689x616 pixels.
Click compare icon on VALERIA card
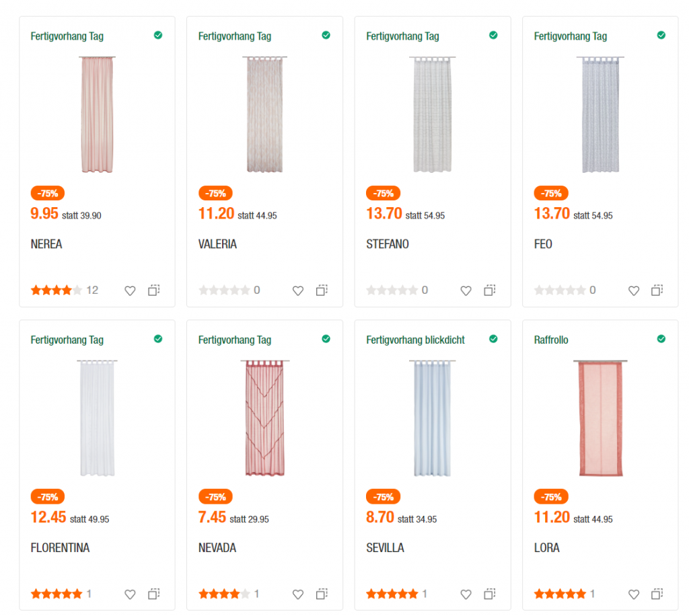coord(322,291)
